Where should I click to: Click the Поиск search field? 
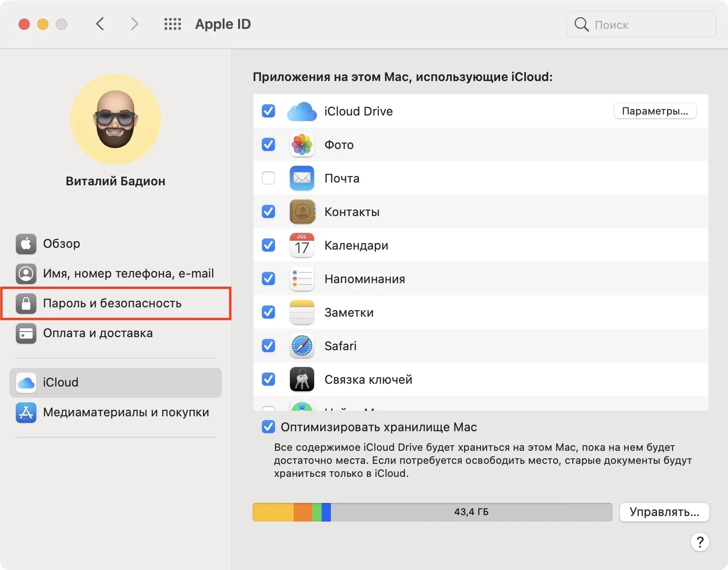tap(641, 24)
